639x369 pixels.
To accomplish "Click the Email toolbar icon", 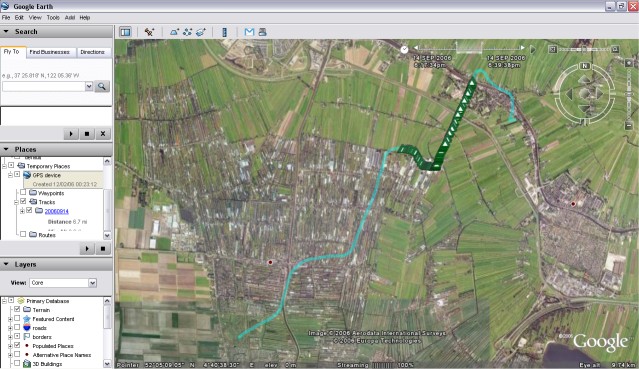I will [249, 32].
